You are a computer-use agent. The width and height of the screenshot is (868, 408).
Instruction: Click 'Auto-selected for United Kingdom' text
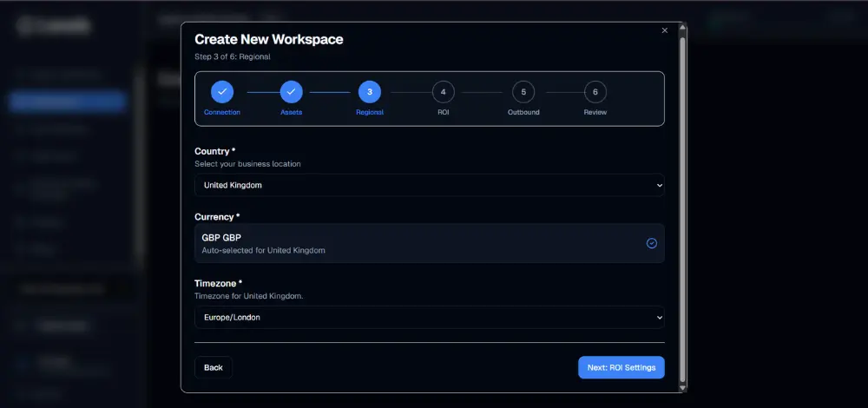(x=264, y=250)
